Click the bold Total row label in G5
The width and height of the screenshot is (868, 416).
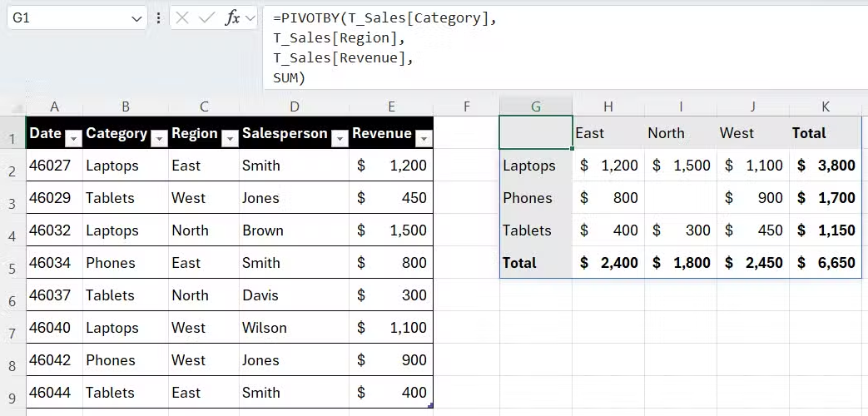coord(536,263)
